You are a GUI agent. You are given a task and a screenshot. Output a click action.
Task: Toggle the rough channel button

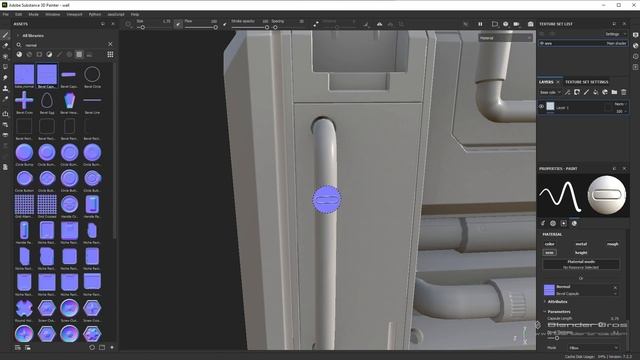tap(613, 244)
